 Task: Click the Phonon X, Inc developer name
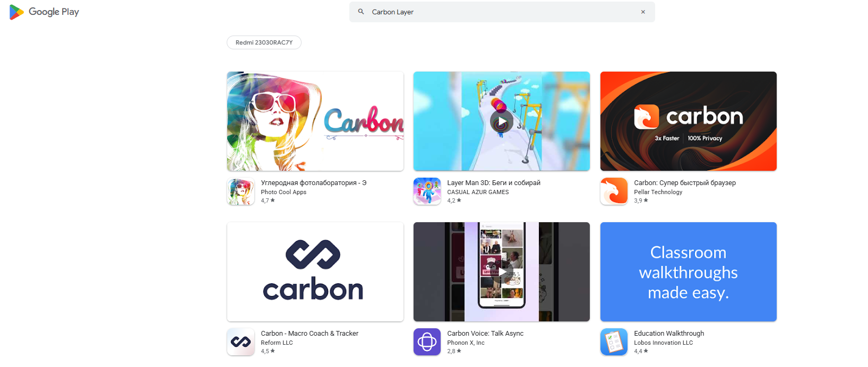click(466, 343)
